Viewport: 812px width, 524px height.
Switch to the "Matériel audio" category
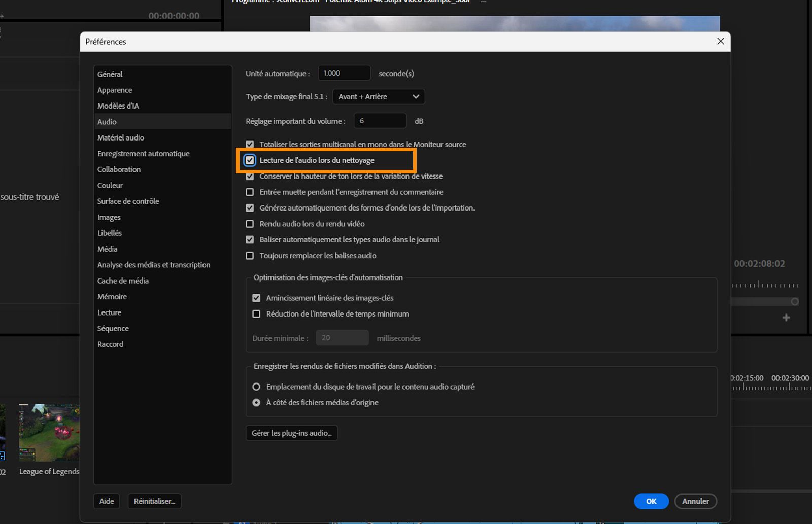tap(120, 137)
